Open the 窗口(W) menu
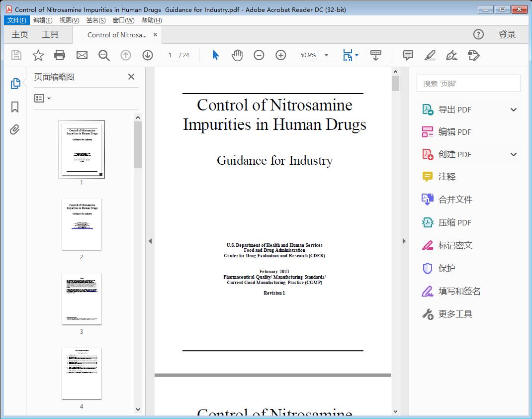This screenshot has width=532, height=419. coord(123,20)
